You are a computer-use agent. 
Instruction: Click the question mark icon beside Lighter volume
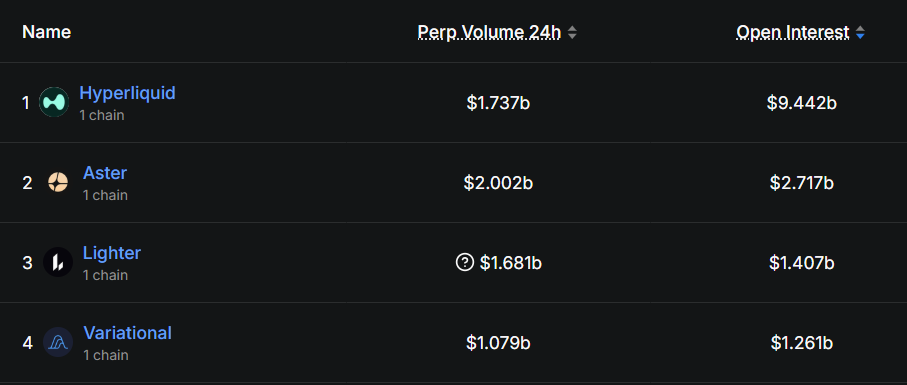pyautogui.click(x=464, y=262)
